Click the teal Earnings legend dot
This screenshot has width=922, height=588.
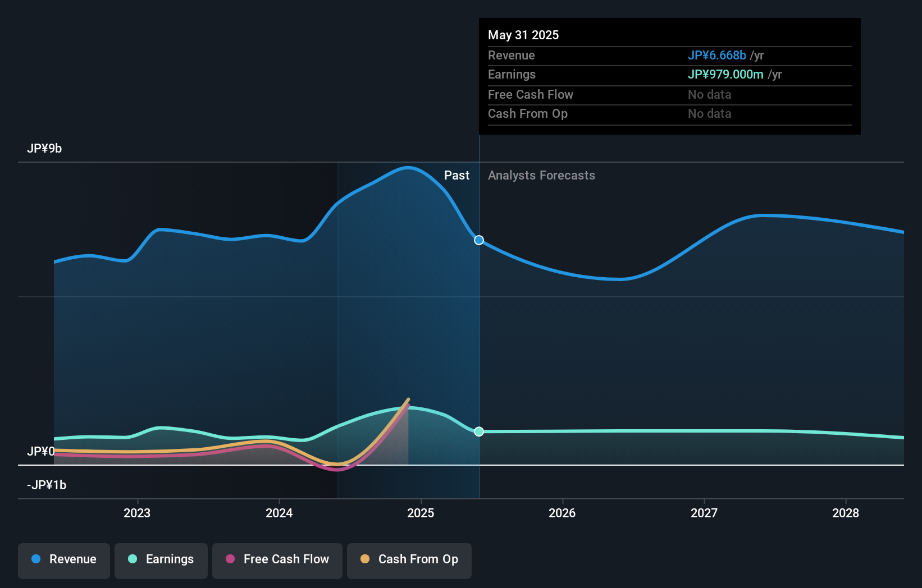(133, 559)
